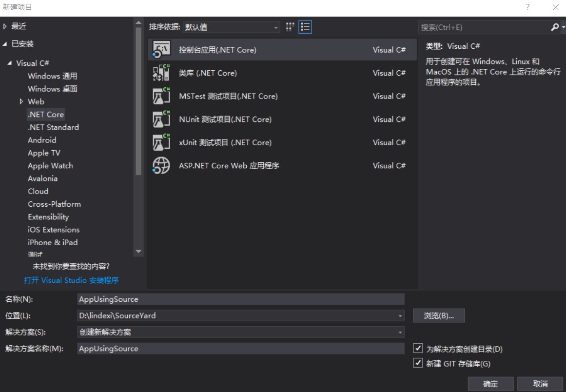Screen dimensions: 566x392
Task: Click the NUnit test project flask icon
Action: pyautogui.click(x=161, y=119)
